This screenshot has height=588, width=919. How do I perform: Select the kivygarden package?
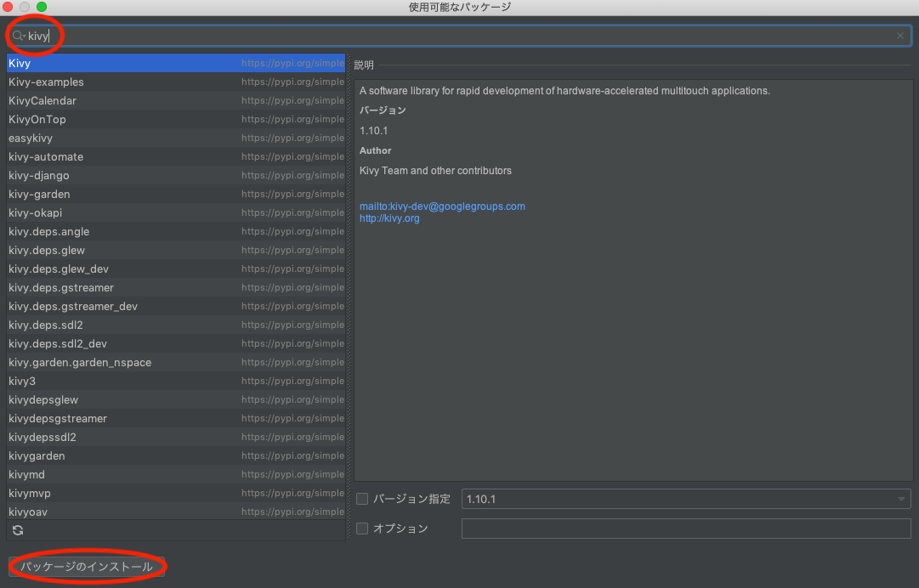pyautogui.click(x=176, y=456)
